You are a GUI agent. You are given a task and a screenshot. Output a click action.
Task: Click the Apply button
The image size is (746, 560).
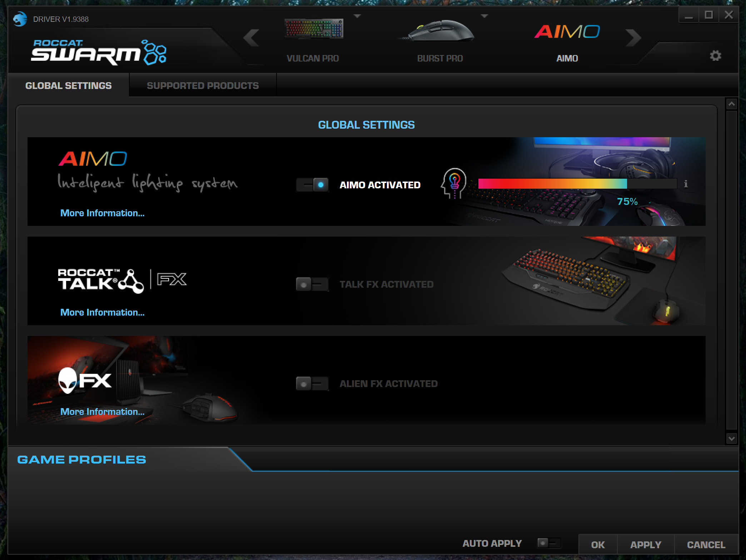click(646, 545)
